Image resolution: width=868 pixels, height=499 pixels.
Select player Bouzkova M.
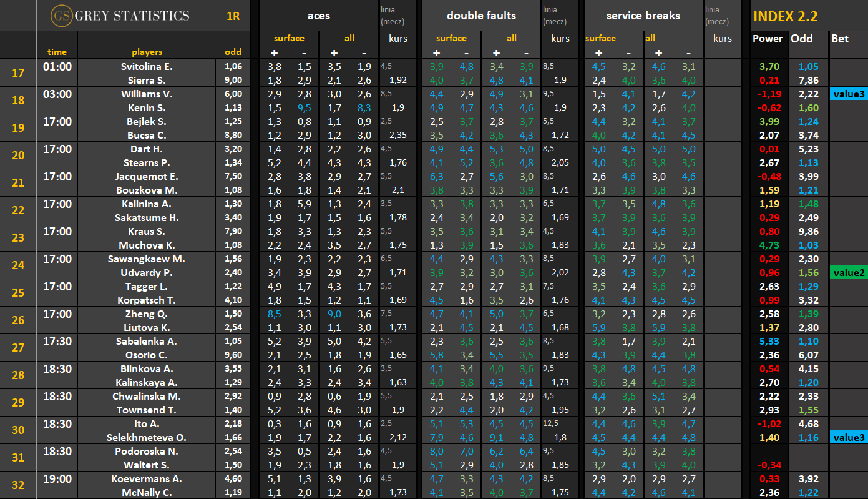pyautogui.click(x=147, y=190)
